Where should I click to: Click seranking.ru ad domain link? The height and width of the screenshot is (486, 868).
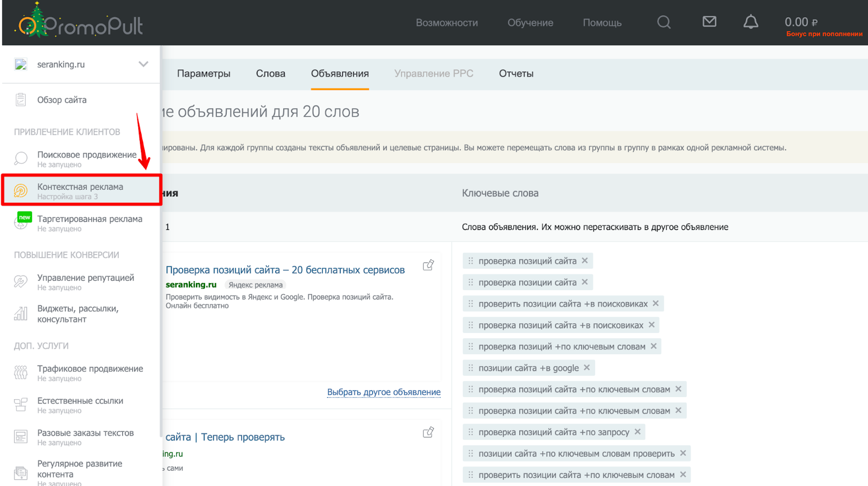191,285
